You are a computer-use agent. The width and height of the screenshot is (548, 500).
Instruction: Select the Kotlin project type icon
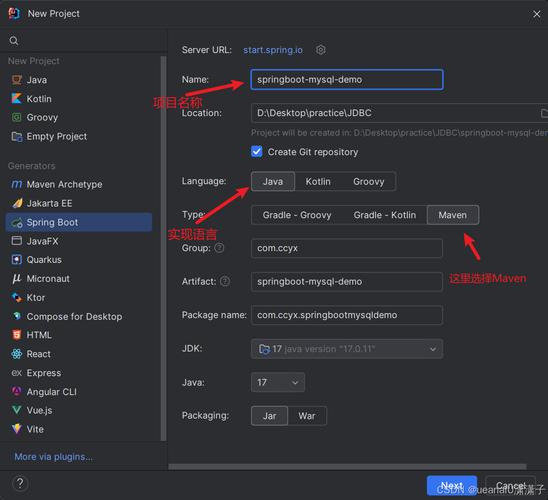16,99
